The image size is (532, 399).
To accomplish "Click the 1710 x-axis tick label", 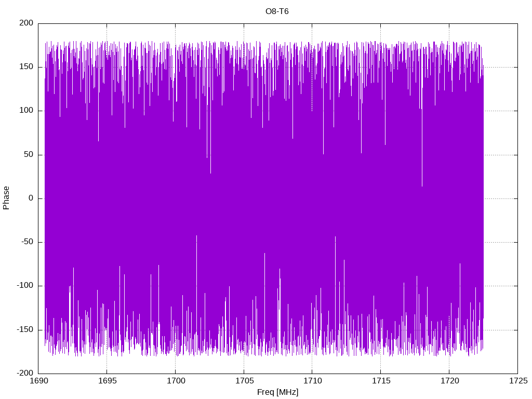I will 312,381.
